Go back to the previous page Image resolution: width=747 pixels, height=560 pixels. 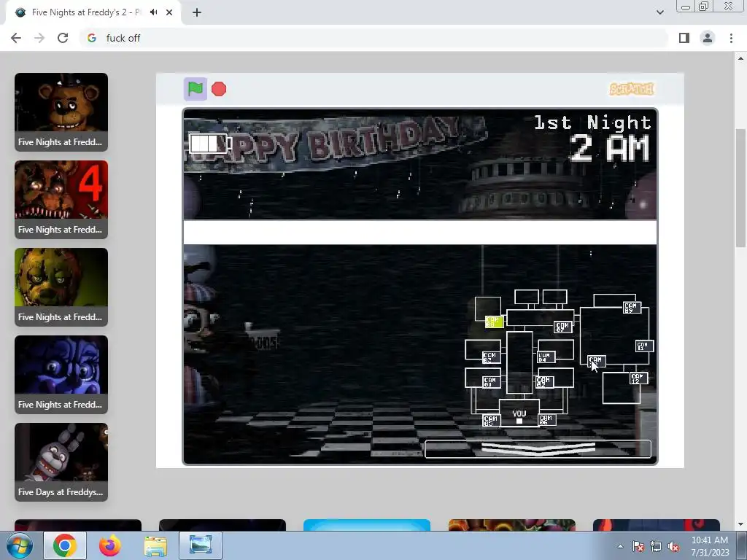pyautogui.click(x=16, y=38)
